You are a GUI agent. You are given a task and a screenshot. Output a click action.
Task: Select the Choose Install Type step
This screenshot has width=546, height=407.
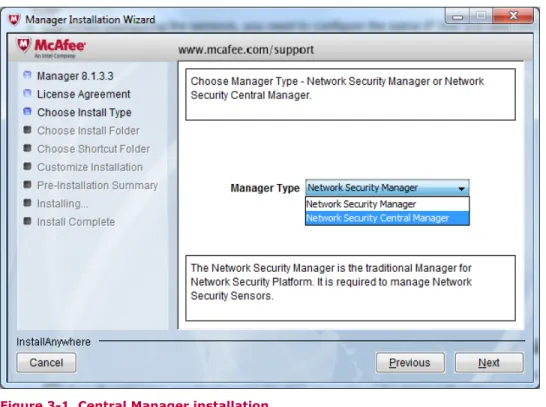tap(84, 112)
